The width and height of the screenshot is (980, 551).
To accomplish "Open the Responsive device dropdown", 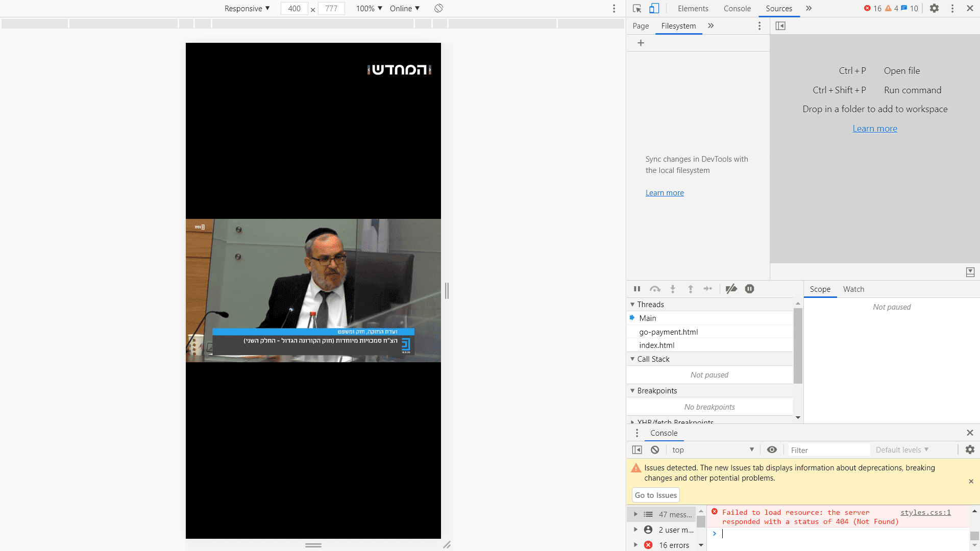I will pyautogui.click(x=247, y=8).
